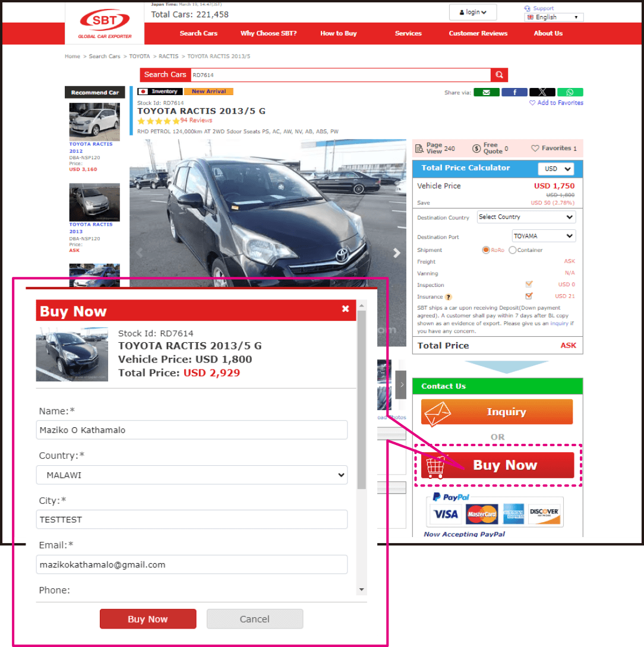The width and height of the screenshot is (644, 647).
Task: Click the car thumbnail in Buy Now dialog
Action: click(x=72, y=355)
